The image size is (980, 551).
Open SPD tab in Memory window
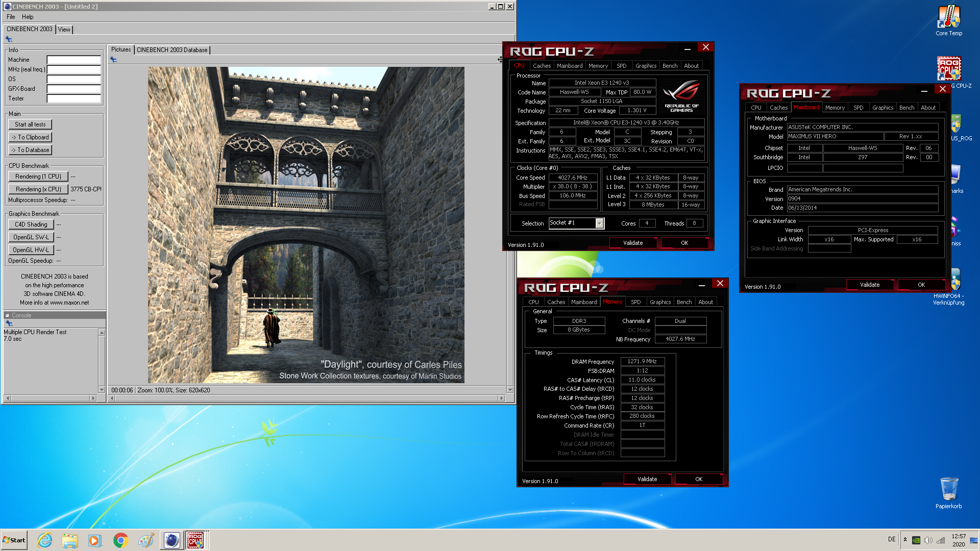635,302
